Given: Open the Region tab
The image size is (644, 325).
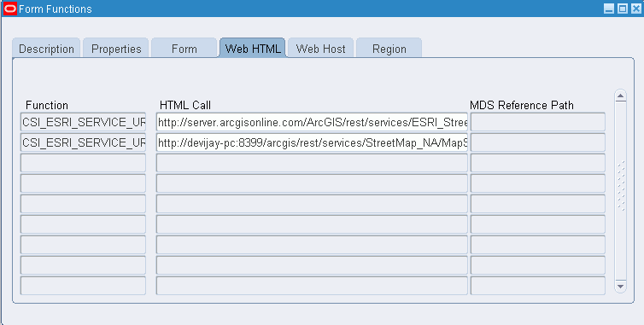Looking at the screenshot, I should click(x=389, y=48).
